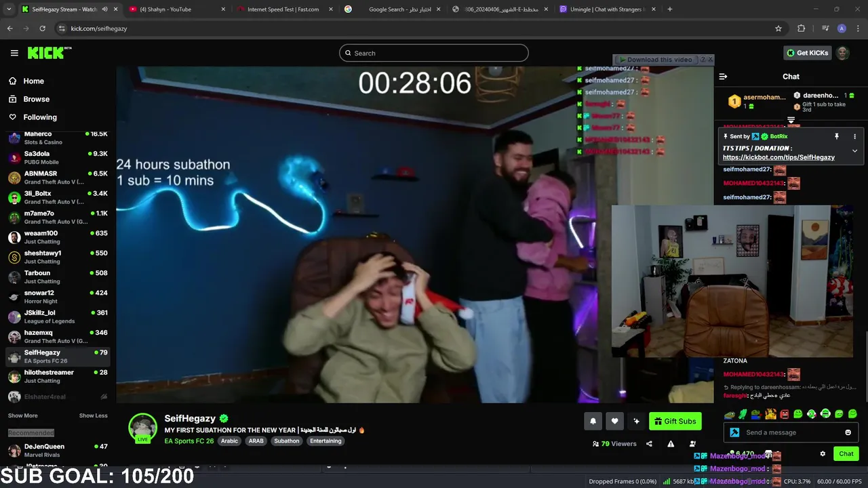Open hilothestreamer channel in sidebar
Screen dimensions: 868x488
(58, 376)
